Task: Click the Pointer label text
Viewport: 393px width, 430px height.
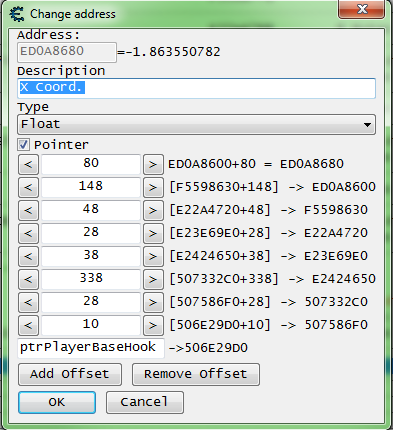Action: (x=61, y=145)
